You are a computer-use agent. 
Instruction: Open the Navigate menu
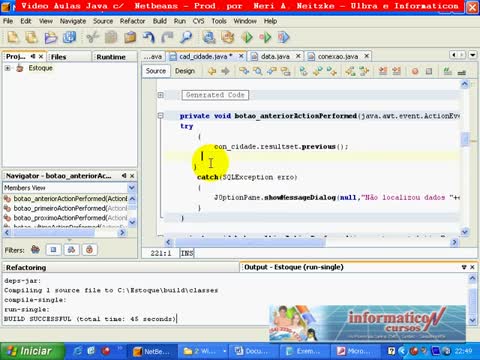pyautogui.click(x=73, y=21)
